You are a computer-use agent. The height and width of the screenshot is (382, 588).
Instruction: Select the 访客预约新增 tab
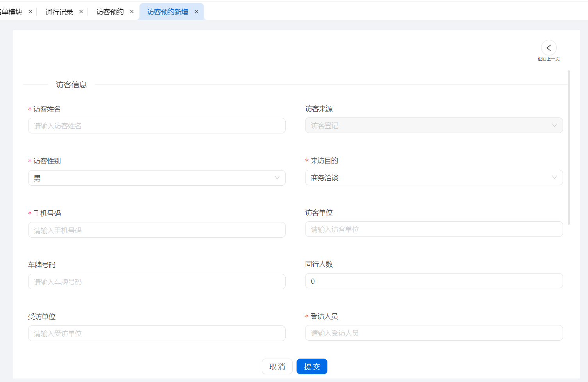pos(167,12)
